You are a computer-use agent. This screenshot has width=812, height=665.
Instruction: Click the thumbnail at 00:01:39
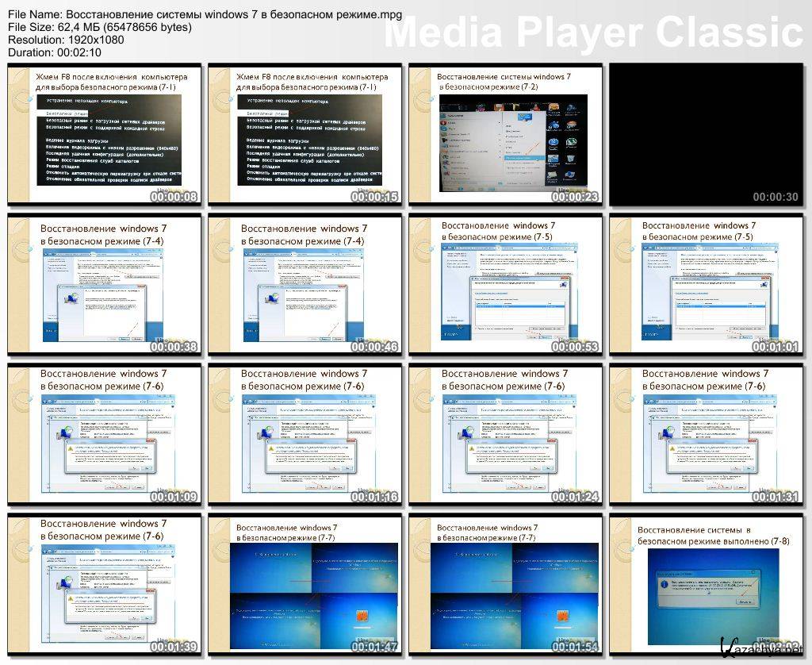[x=105, y=583]
